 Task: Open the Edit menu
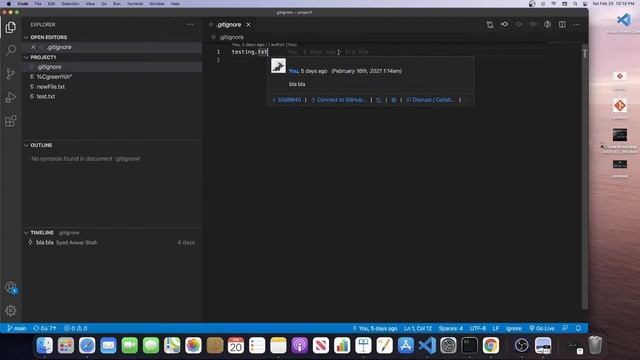coord(51,4)
